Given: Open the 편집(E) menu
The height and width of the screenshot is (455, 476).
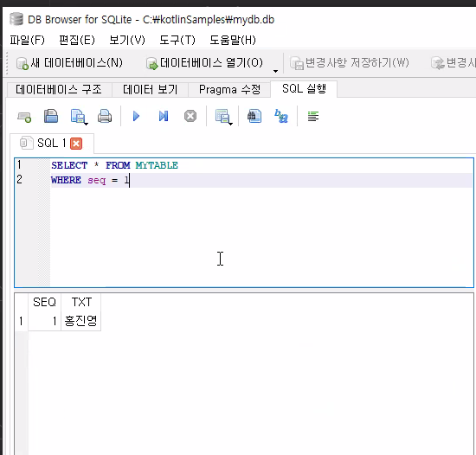Looking at the screenshot, I should [77, 40].
